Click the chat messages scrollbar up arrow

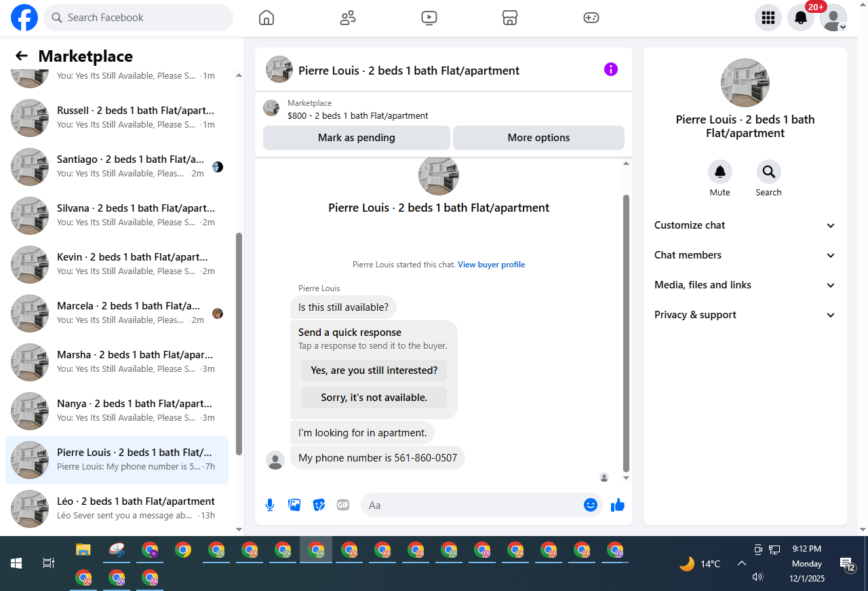coord(626,164)
